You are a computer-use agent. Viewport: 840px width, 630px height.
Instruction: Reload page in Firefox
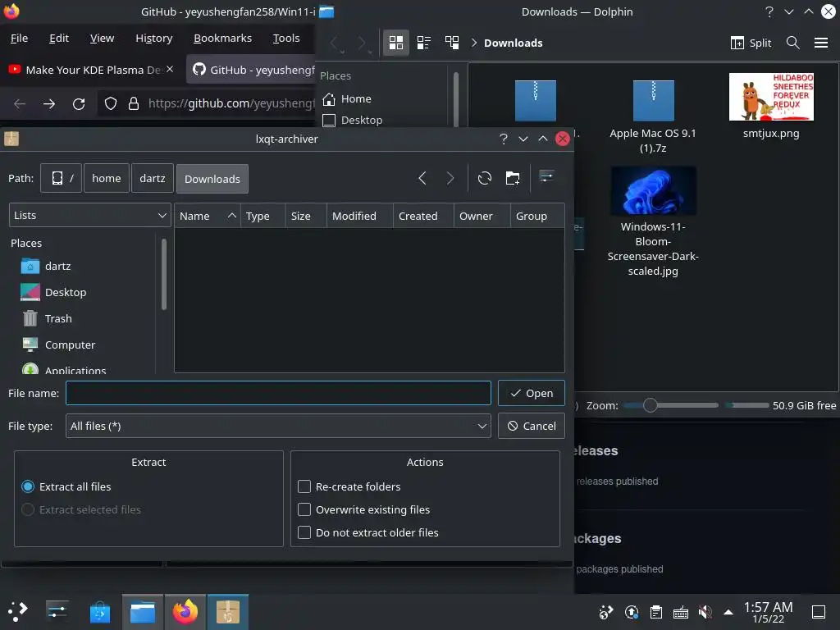[79, 104]
